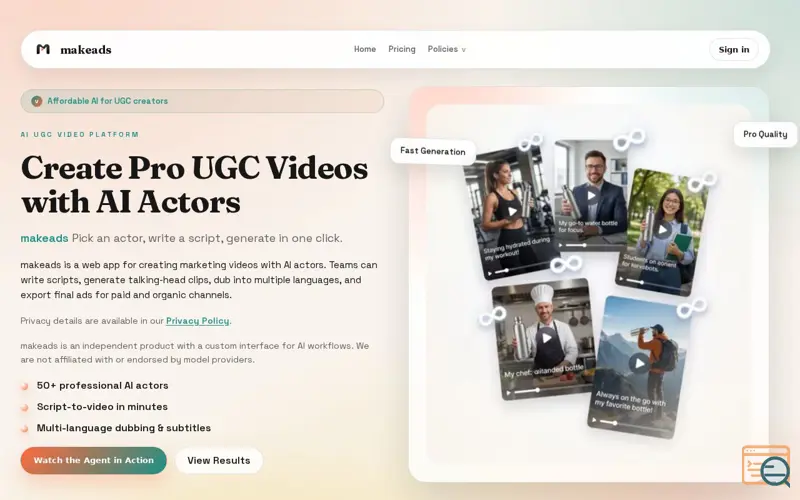The image size is (800, 500).
Task: Expand the Policies dropdown menu
Action: coord(446,49)
